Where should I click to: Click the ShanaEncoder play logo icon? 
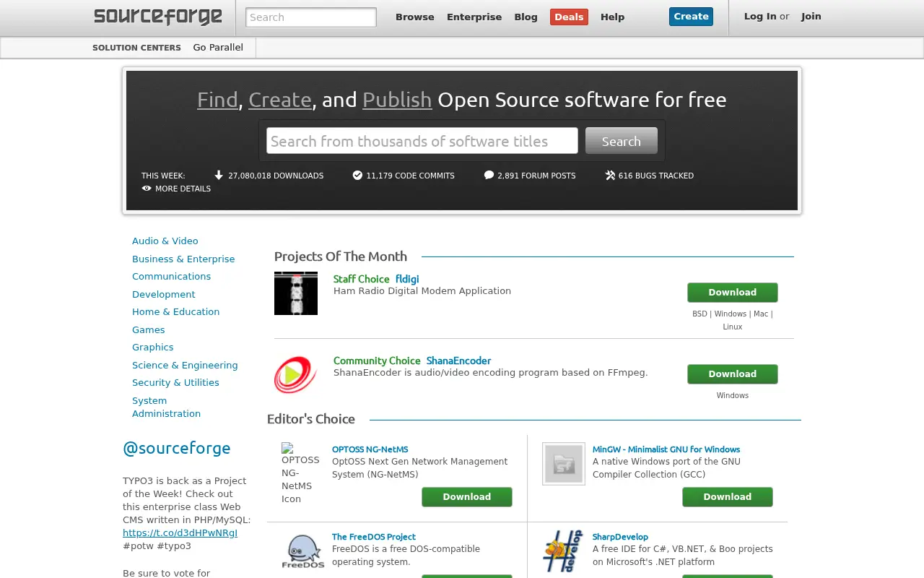coord(296,375)
